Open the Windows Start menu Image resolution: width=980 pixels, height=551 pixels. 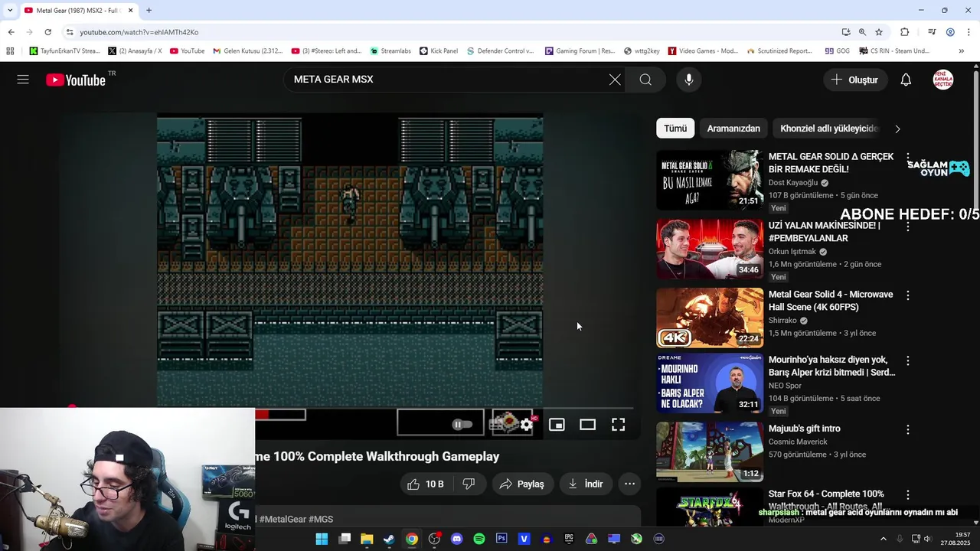[322, 539]
